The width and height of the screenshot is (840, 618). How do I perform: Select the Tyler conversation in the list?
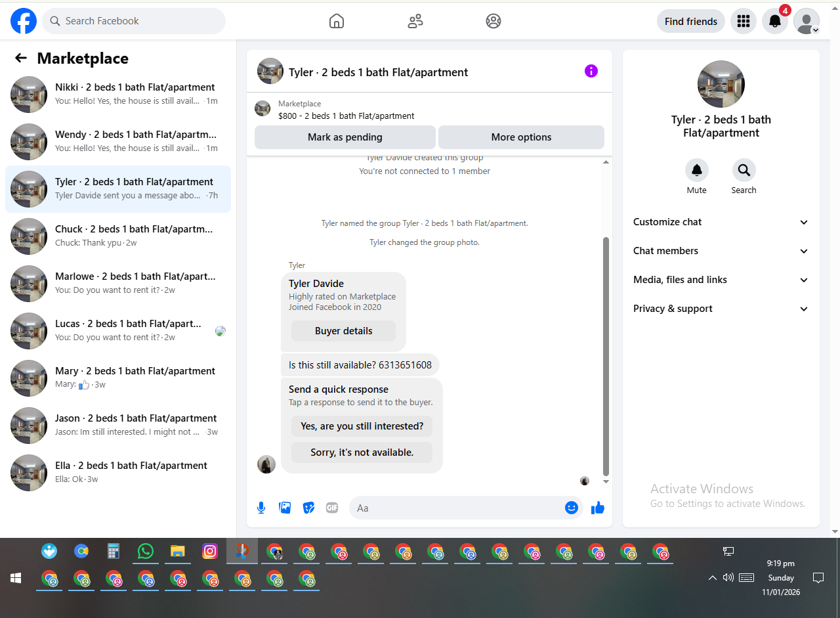coord(118,189)
